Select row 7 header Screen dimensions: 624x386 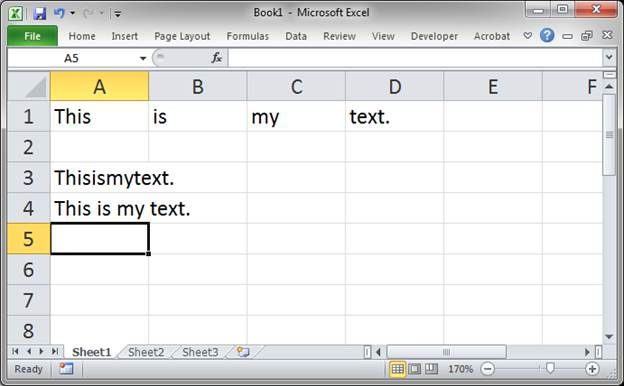coord(28,300)
